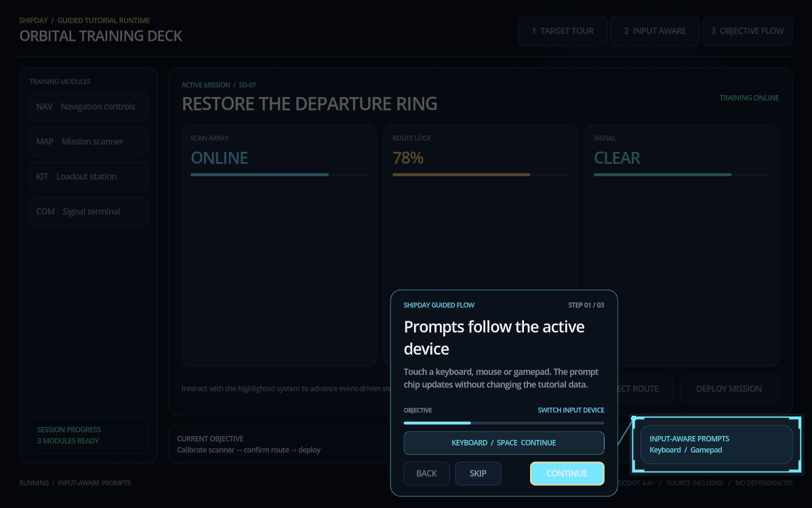The width and height of the screenshot is (812, 508).
Task: Open the MAP Mission scanner module
Action: 89,142
